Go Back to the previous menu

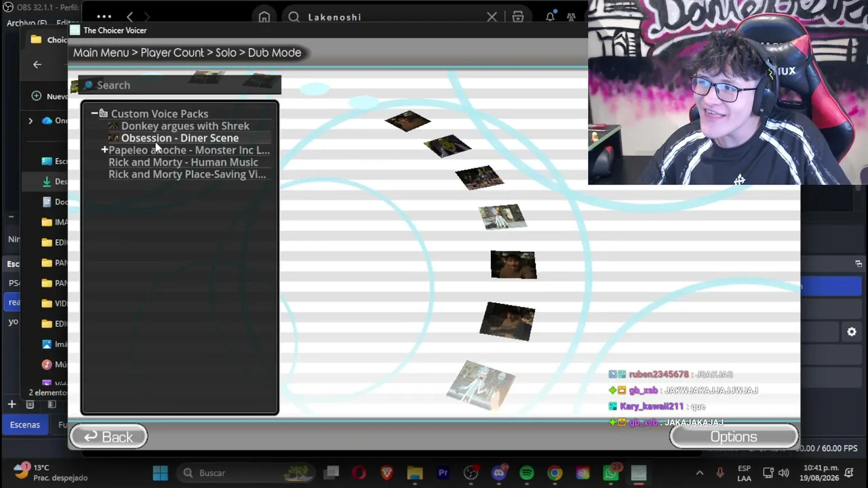108,437
